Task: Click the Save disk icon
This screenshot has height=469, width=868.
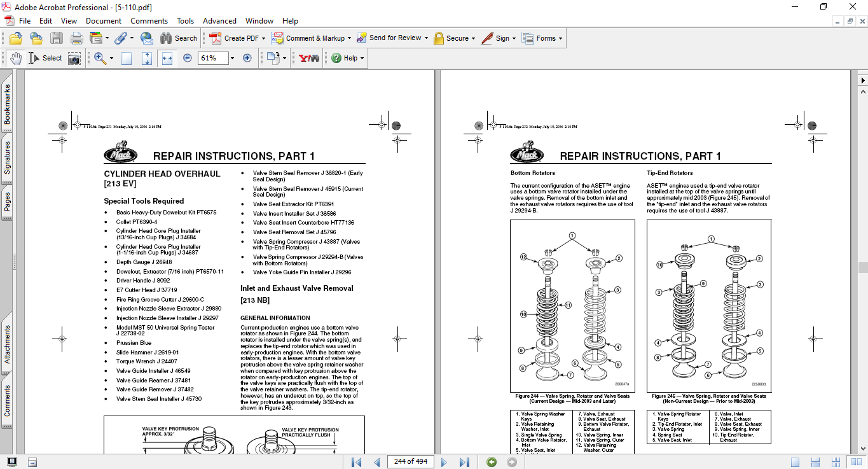Action: click(x=57, y=38)
